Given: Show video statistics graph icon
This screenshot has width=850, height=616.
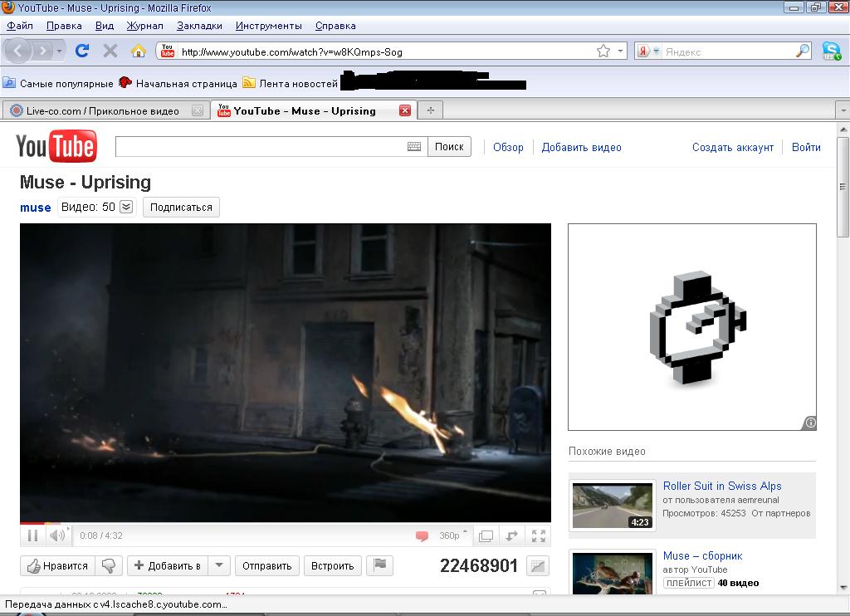Looking at the screenshot, I should tap(538, 566).
